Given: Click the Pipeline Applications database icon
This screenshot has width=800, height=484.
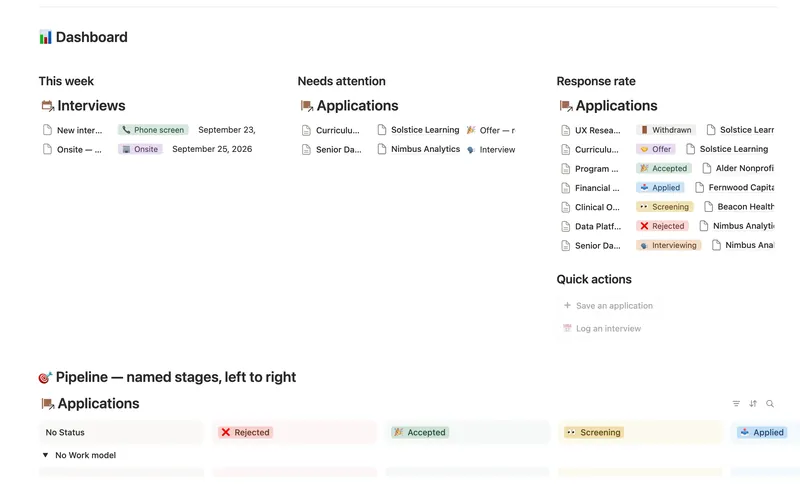Looking at the screenshot, I should click(x=47, y=403).
